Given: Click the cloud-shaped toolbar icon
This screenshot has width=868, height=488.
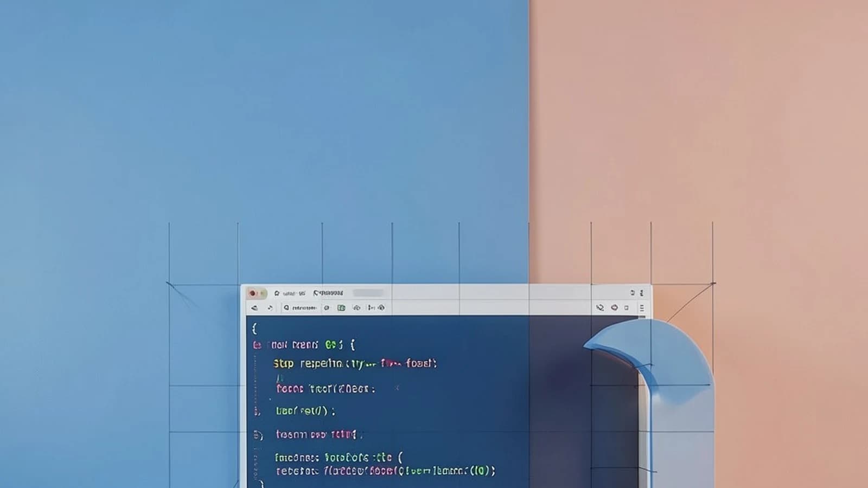Looking at the screenshot, I should pos(356,307).
